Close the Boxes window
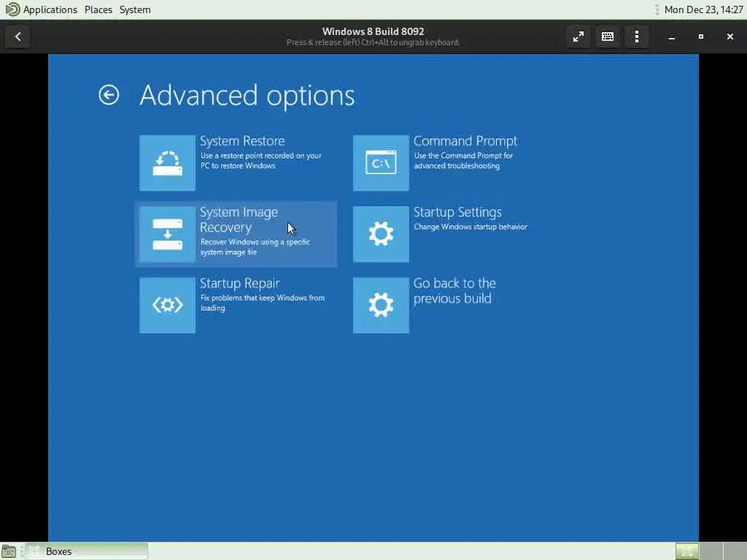 pyautogui.click(x=729, y=36)
